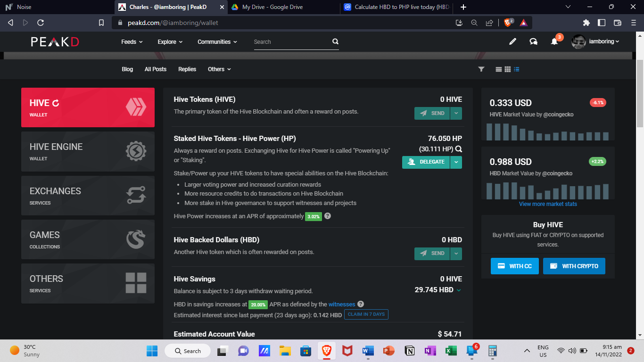This screenshot has width=644, height=362.
Task: Toggle the browser sidebar panel icon
Action: 602,23
